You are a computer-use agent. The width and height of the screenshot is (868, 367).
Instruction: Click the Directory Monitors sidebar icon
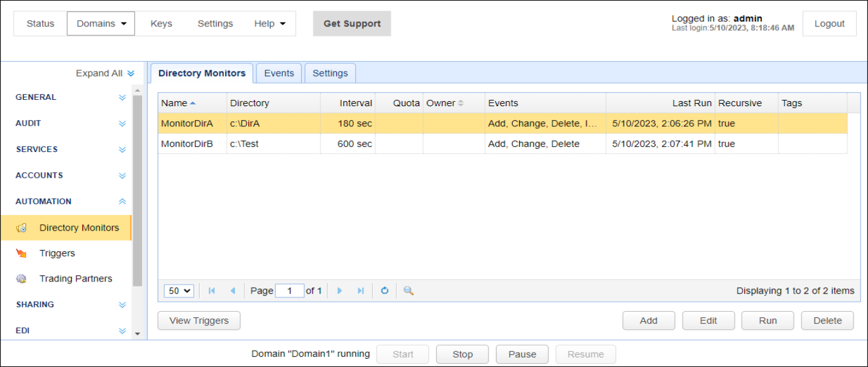point(21,228)
